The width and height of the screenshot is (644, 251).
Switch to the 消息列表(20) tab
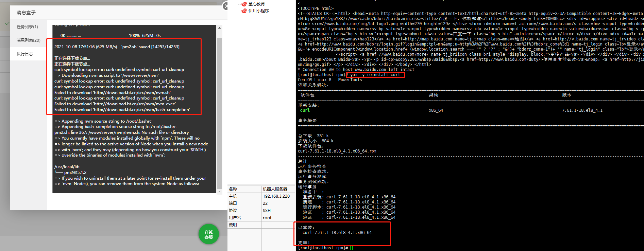pos(29,40)
